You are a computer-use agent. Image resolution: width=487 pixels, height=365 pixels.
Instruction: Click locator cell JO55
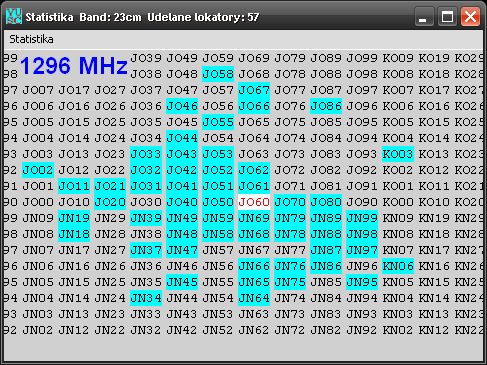(218, 122)
